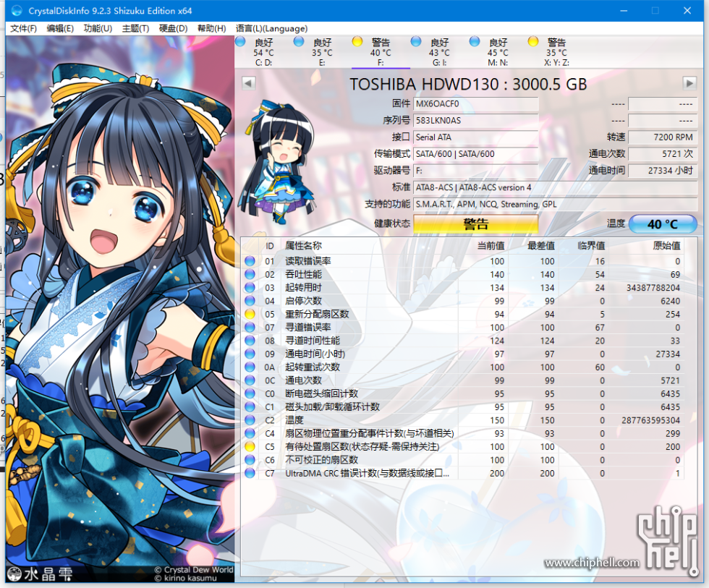Click the status orb for C1 磁头加载/卸载循环计数
The height and width of the screenshot is (588, 709).
pos(250,406)
